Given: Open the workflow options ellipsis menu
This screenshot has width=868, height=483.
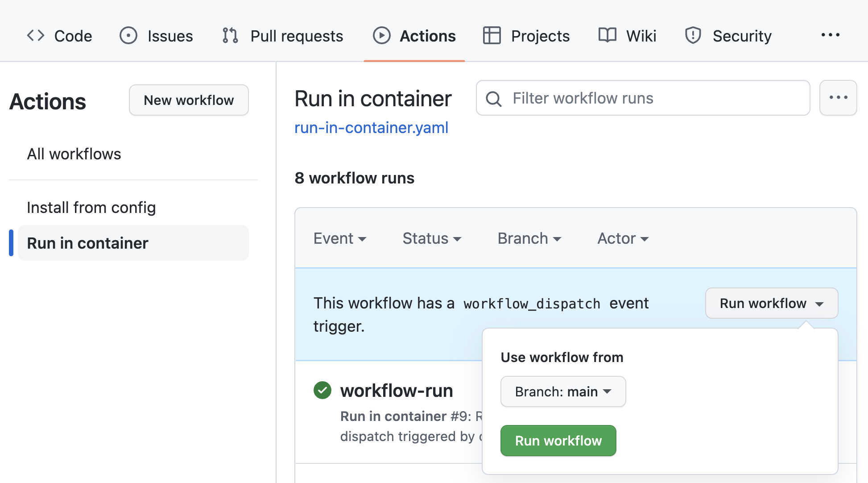Looking at the screenshot, I should tap(838, 98).
